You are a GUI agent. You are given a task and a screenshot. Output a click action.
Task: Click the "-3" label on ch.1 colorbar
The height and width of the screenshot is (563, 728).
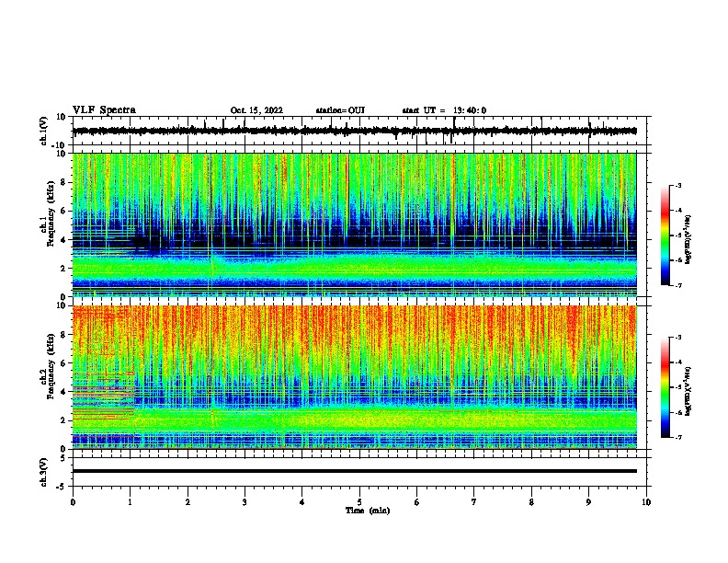point(677,185)
